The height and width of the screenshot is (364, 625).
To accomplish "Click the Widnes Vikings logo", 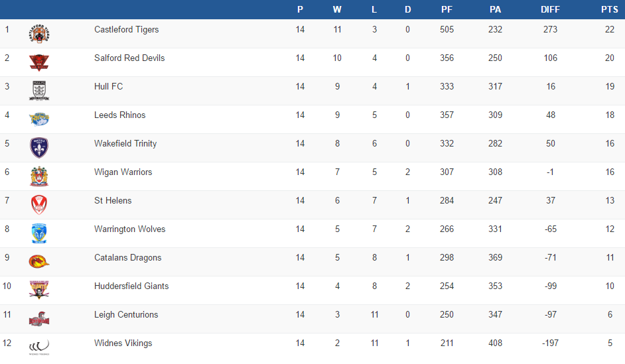I will (39, 347).
